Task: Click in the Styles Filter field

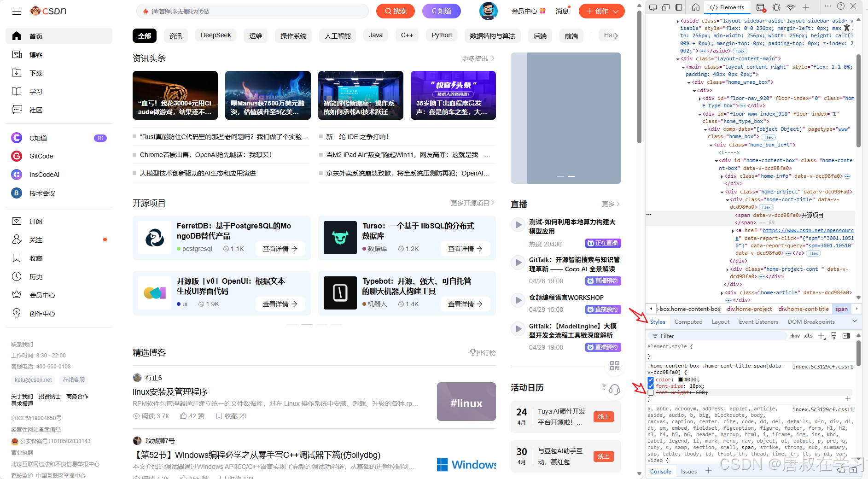Action: click(x=718, y=336)
